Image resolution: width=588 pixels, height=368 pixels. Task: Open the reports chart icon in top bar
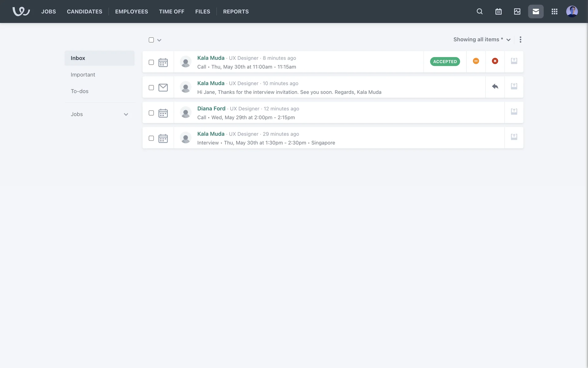tap(517, 12)
